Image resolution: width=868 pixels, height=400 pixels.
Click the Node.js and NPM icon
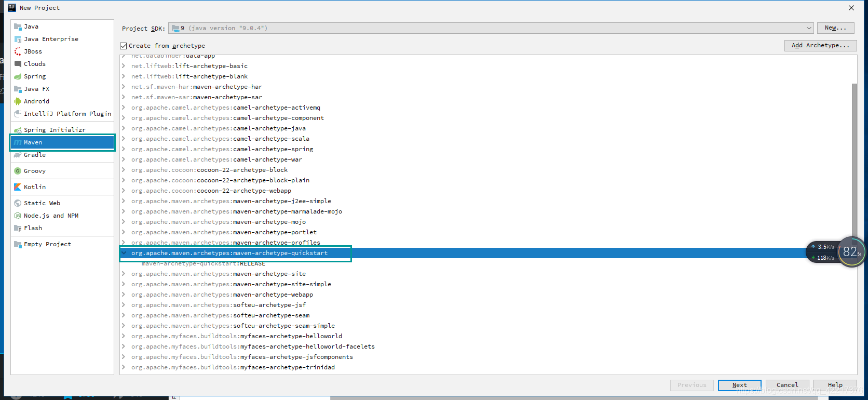(18, 216)
